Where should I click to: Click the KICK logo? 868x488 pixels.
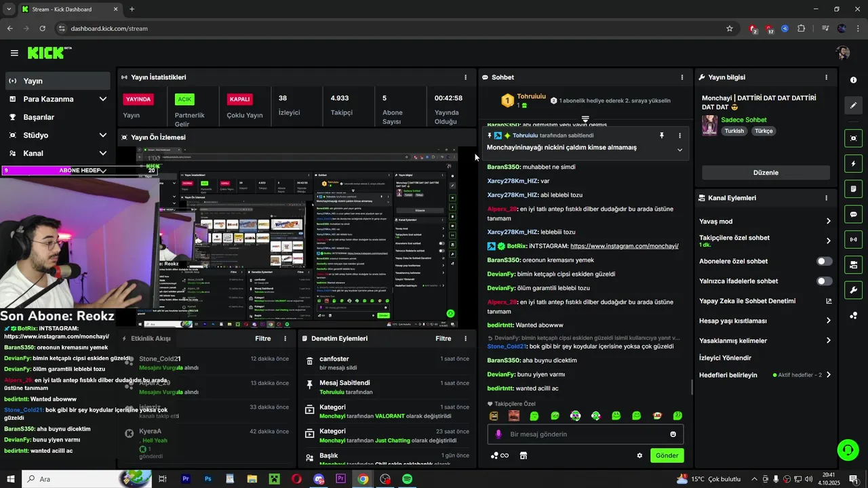47,53
